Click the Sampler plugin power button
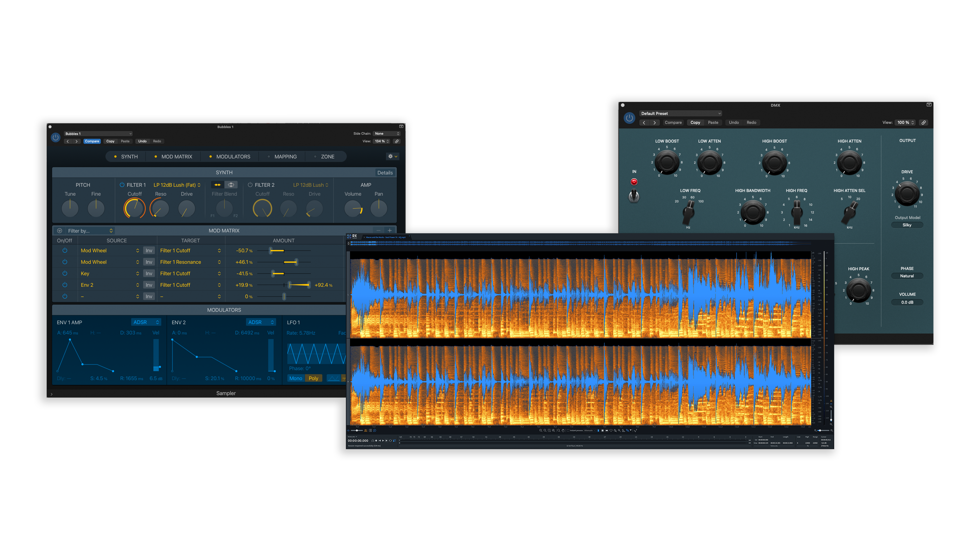The image size is (980, 551). pos(56,137)
